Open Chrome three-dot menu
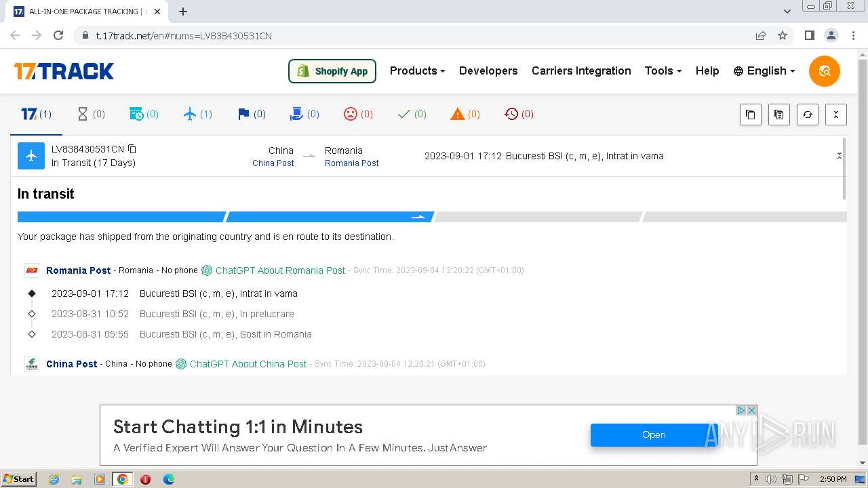The height and width of the screenshot is (488, 868). (x=853, y=36)
